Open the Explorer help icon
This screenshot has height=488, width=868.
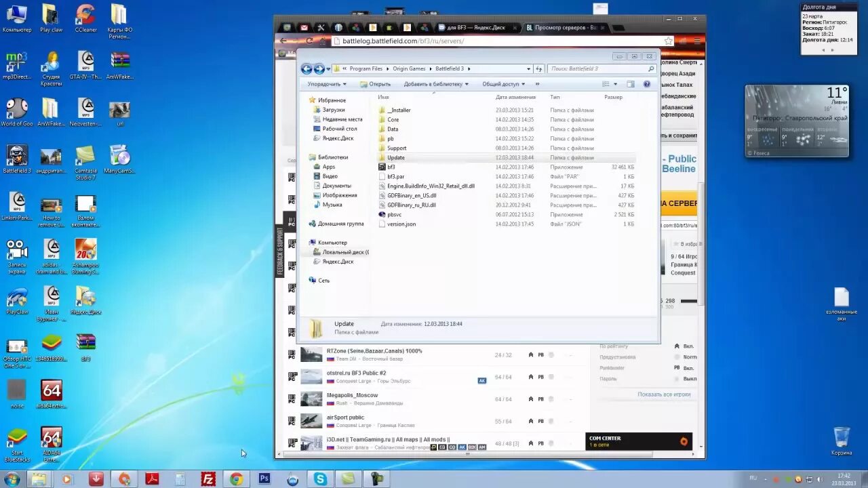click(647, 84)
